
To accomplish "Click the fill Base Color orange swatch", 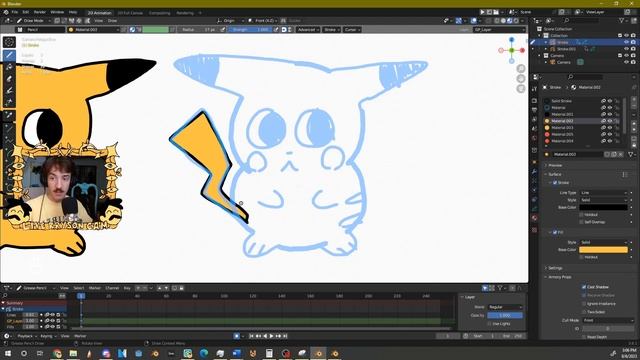I will pos(603,249).
